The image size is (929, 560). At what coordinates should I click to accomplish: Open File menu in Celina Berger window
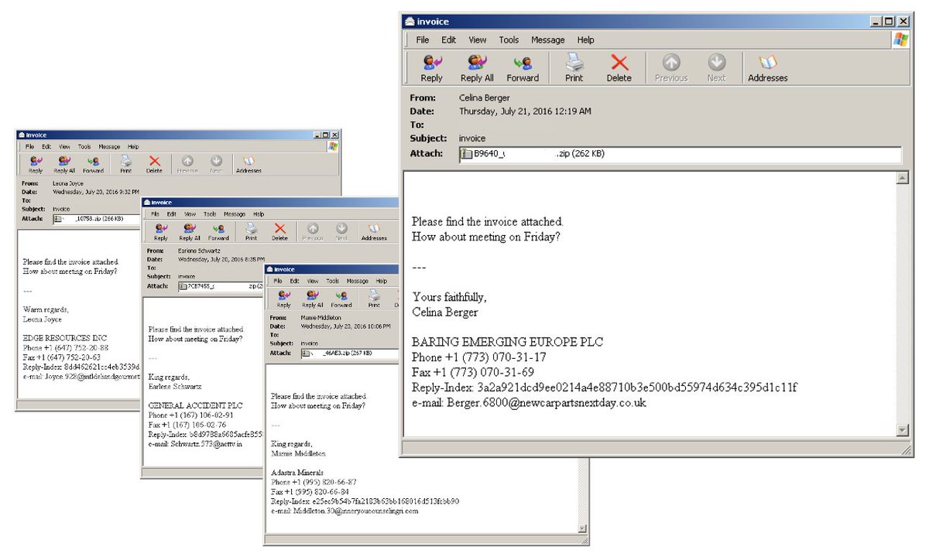coord(423,40)
